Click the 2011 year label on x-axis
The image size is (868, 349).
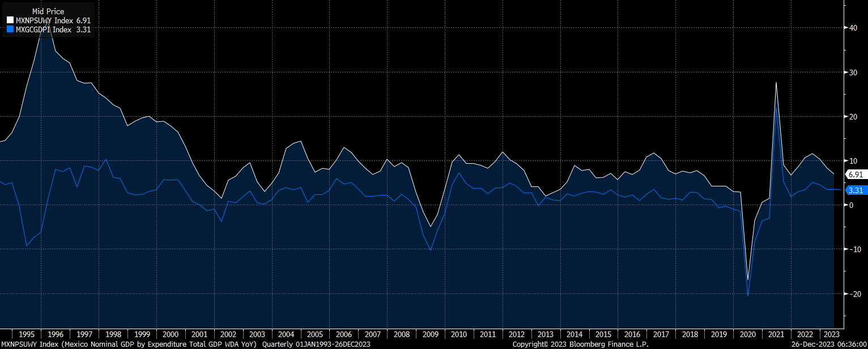tap(488, 334)
